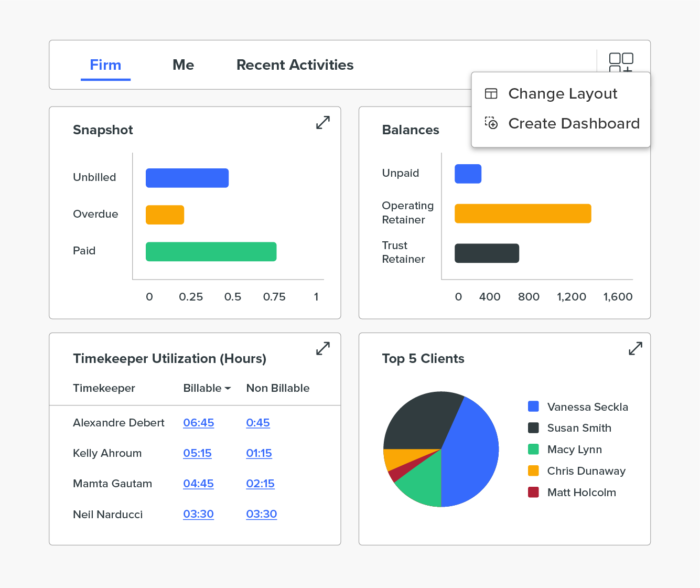Choose Change Layout from the menu
The image size is (700, 588).
pyautogui.click(x=562, y=94)
